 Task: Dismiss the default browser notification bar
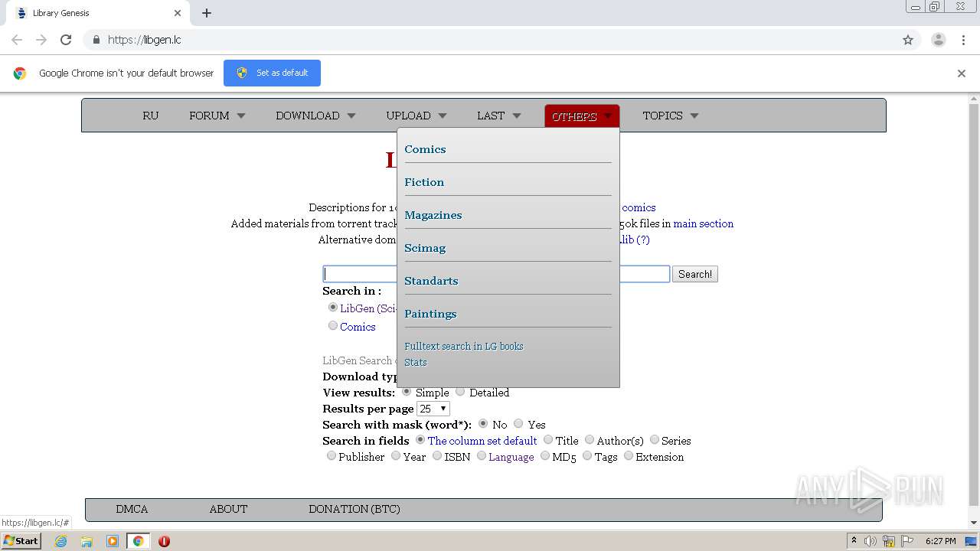(x=962, y=73)
